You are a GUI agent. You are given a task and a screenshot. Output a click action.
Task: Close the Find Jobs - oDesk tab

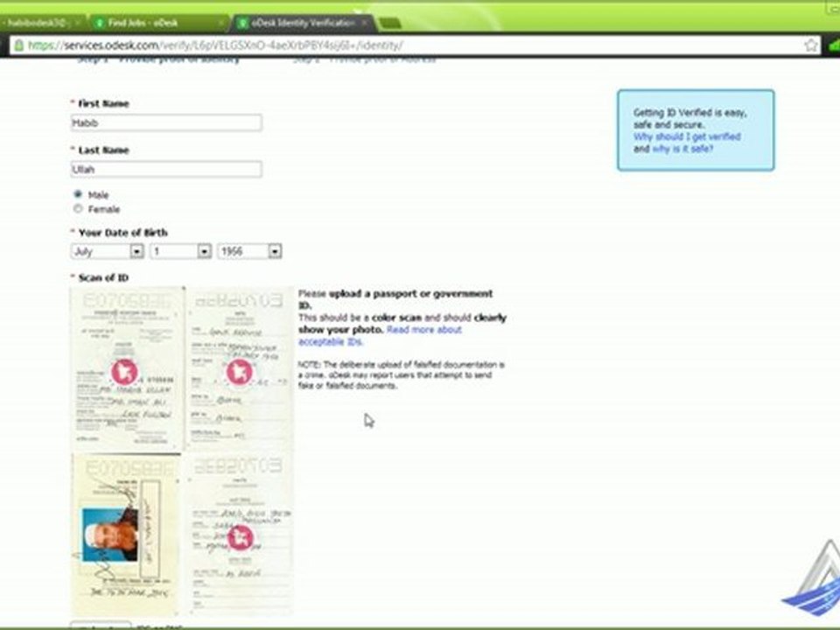(220, 23)
